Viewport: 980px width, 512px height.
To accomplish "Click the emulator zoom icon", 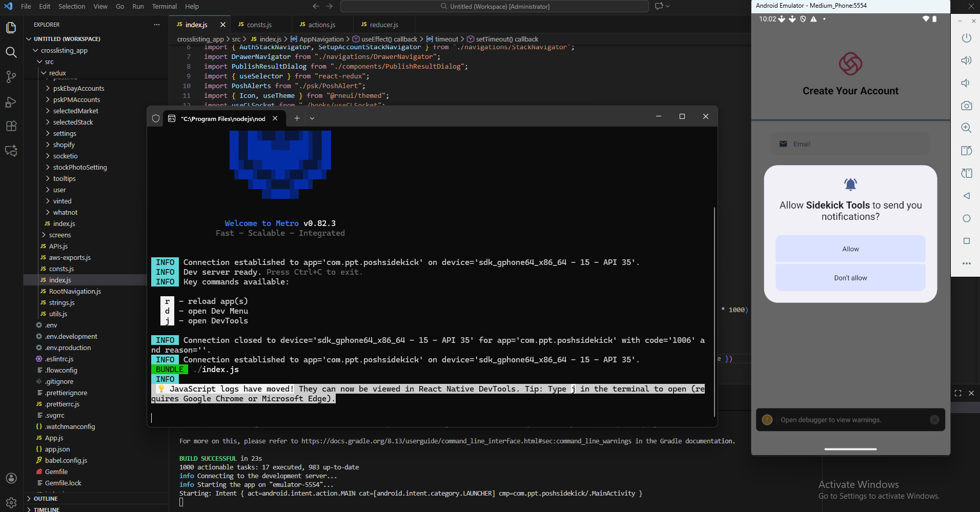I will 966,128.
